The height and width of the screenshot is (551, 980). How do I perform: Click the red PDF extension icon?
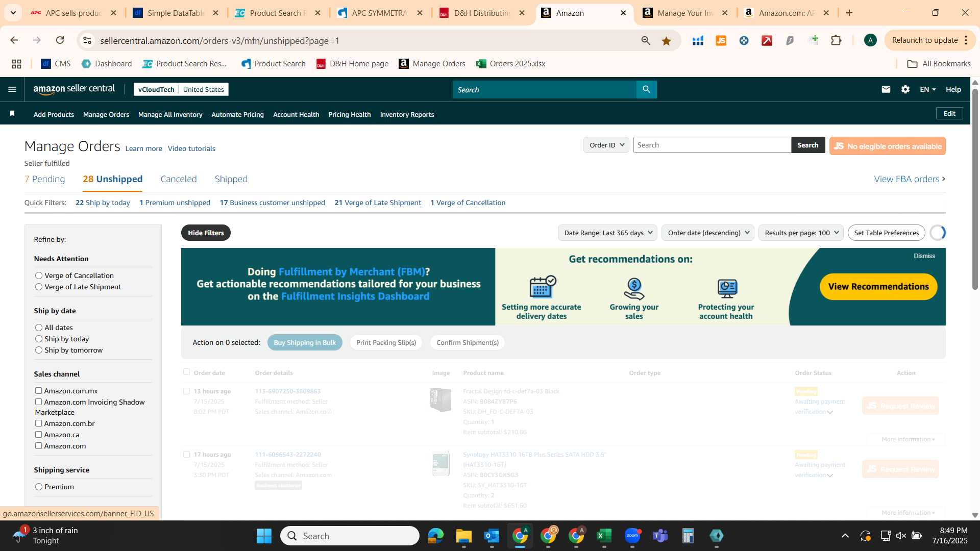tap(767, 40)
